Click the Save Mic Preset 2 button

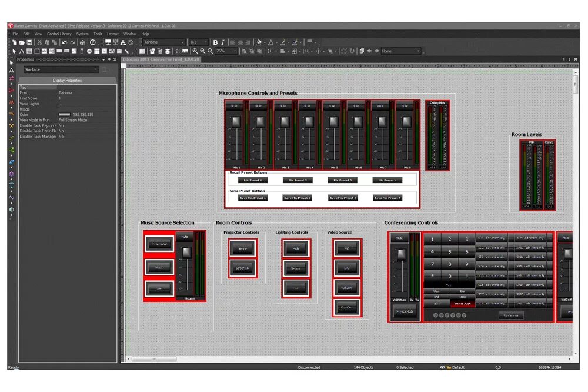click(x=298, y=198)
